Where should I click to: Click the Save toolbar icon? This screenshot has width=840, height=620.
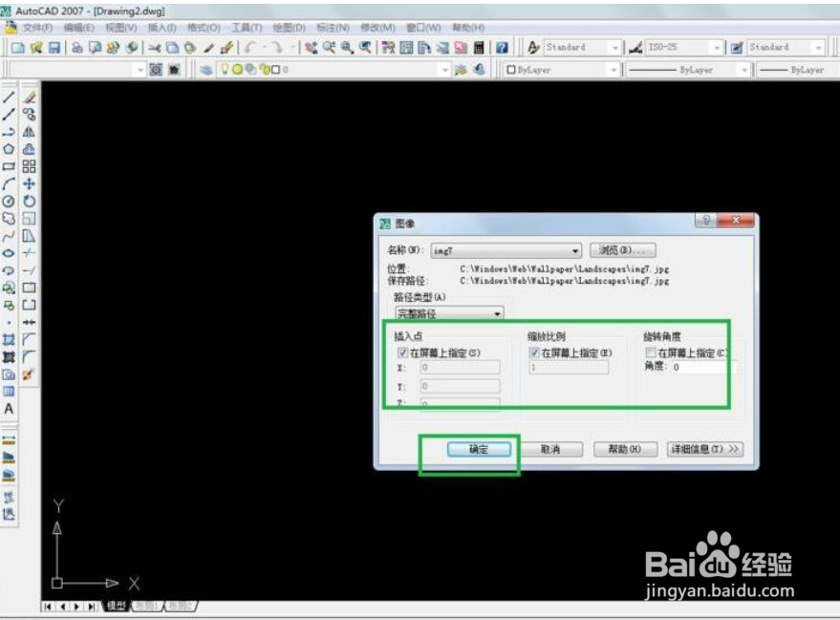[54, 48]
